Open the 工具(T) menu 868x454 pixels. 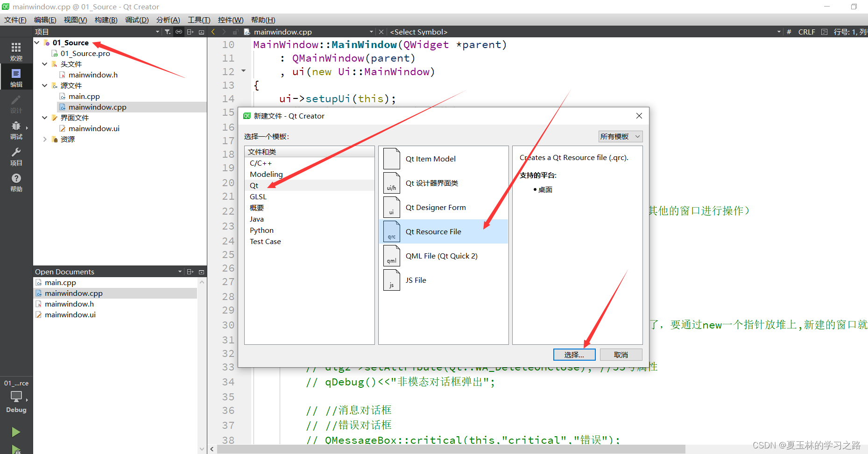pyautogui.click(x=199, y=20)
